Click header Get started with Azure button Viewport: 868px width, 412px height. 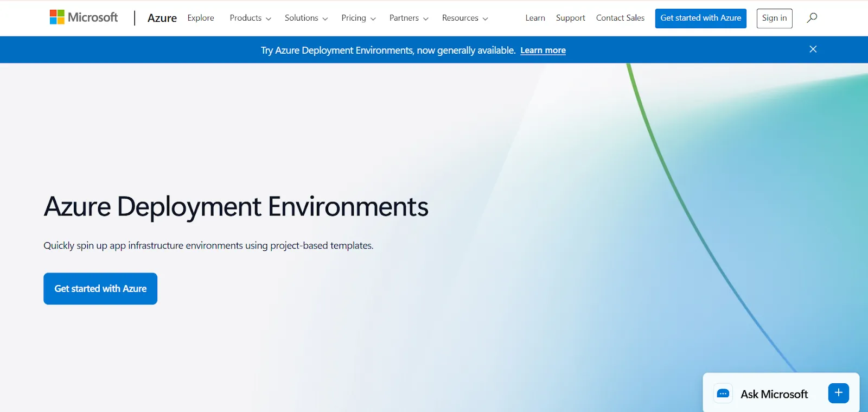point(700,18)
